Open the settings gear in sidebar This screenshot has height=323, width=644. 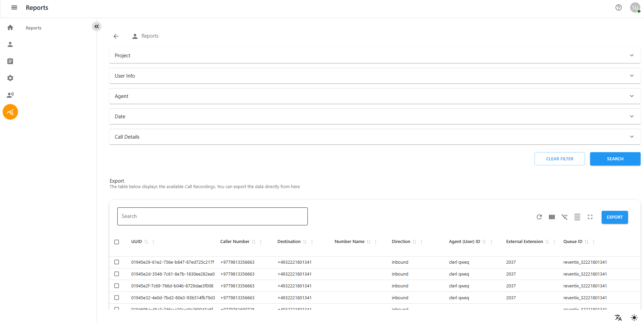(x=10, y=78)
